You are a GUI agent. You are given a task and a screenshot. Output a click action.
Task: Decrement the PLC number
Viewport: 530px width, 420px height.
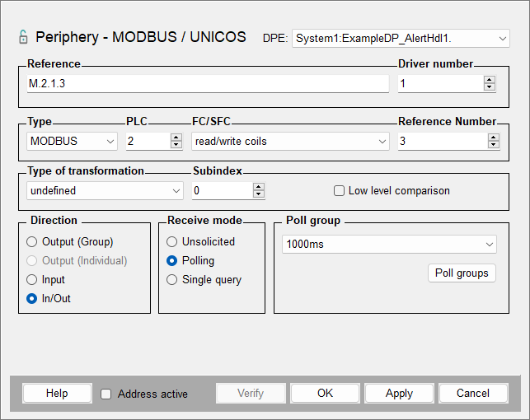[176, 144]
